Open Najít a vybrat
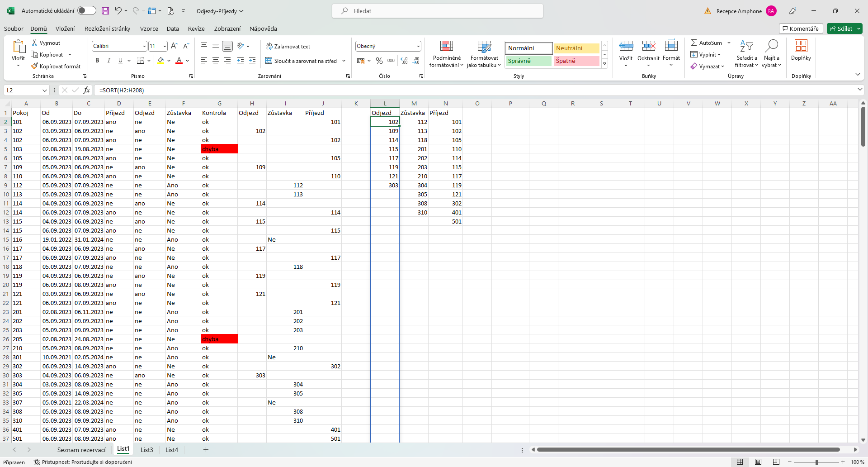The width and height of the screenshot is (868, 467). (x=771, y=54)
